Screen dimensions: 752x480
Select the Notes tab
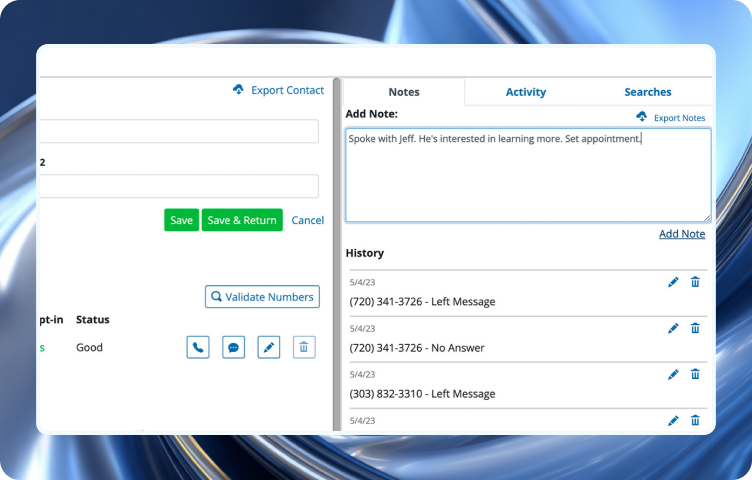[x=404, y=92]
